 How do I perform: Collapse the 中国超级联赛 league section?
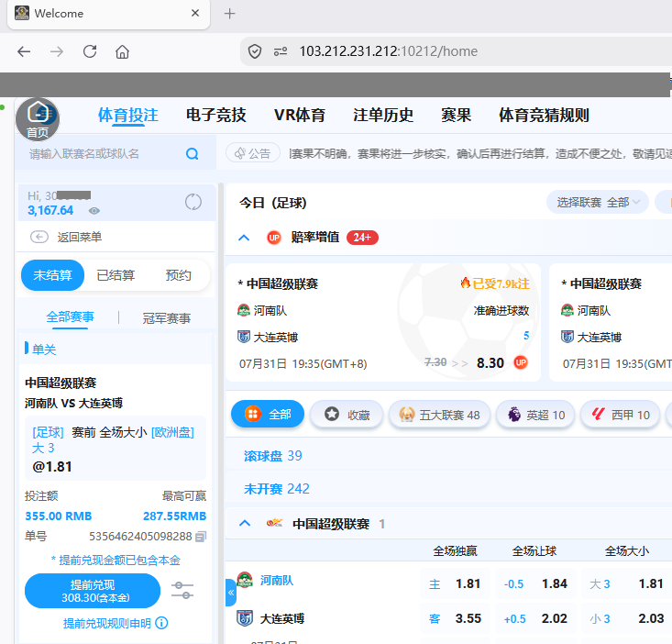click(x=245, y=523)
